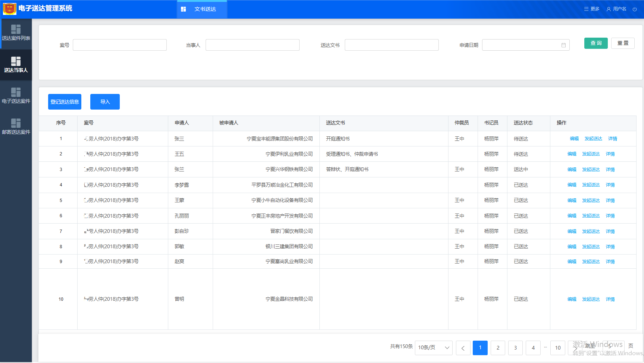Click 详情 for row 张兰

610,170
